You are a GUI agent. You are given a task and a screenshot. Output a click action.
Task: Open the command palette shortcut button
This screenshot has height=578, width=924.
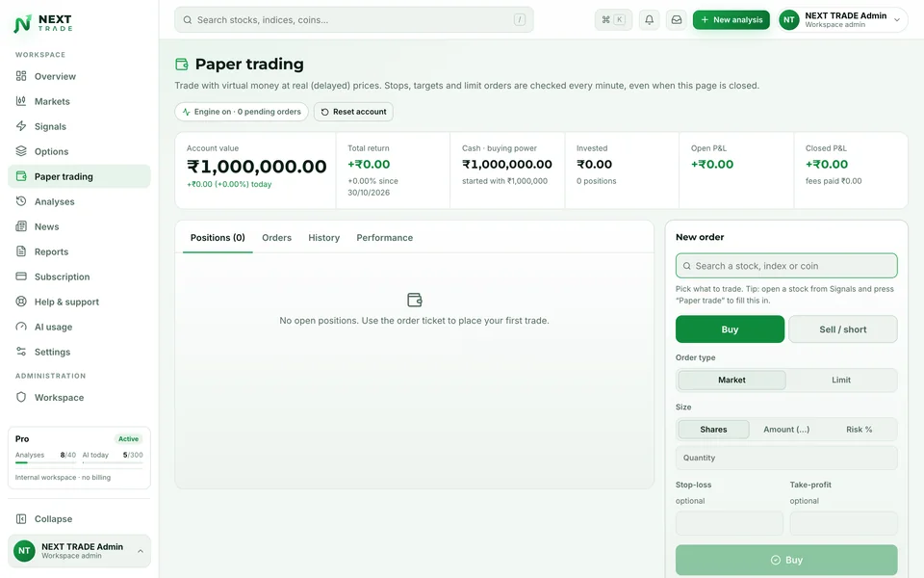tap(613, 20)
